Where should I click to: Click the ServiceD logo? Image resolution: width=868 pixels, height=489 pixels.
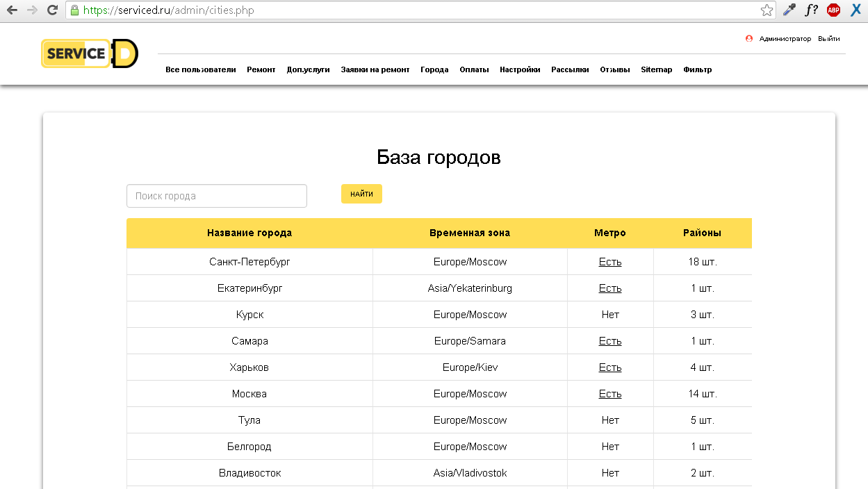tap(90, 53)
